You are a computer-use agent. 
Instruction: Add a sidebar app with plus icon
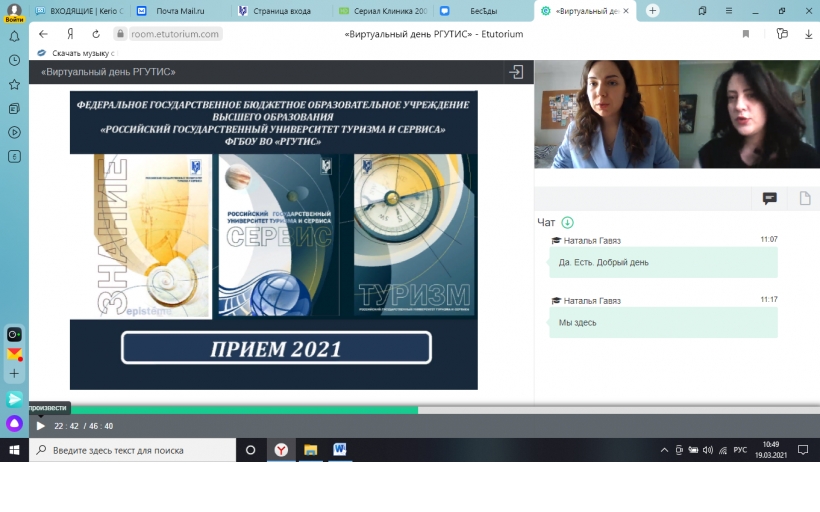click(x=14, y=373)
